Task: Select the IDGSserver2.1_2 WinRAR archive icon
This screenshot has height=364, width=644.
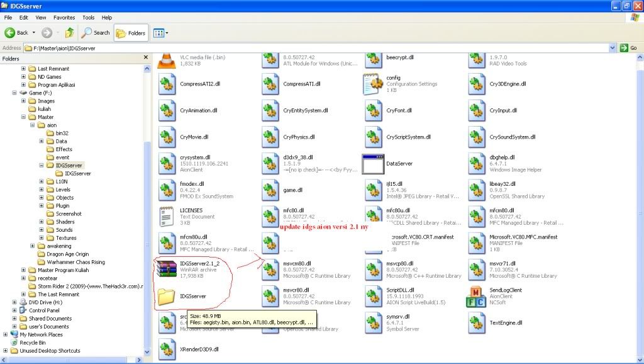Action: coord(166,270)
